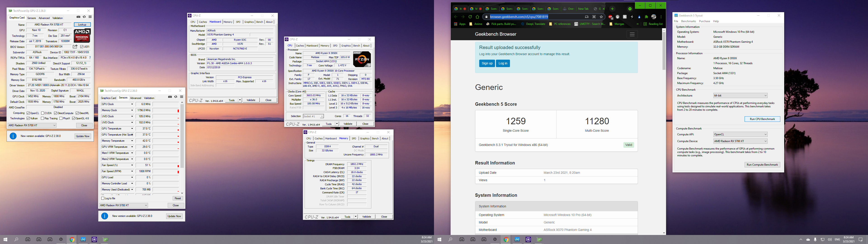The width and height of the screenshot is (868, 244).
Task: Switch to Validation tab in GPU-Z Sensors window
Action: (149, 98)
